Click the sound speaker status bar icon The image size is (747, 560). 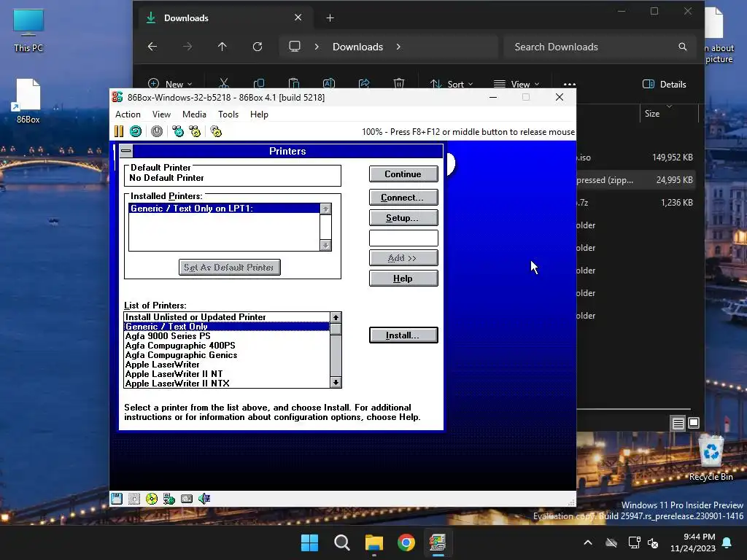pos(204,499)
